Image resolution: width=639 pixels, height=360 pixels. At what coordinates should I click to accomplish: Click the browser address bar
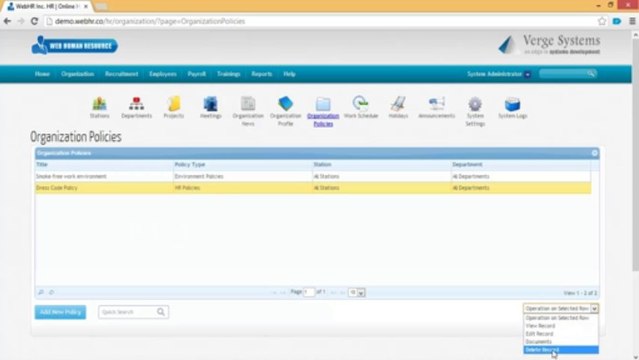(320, 21)
